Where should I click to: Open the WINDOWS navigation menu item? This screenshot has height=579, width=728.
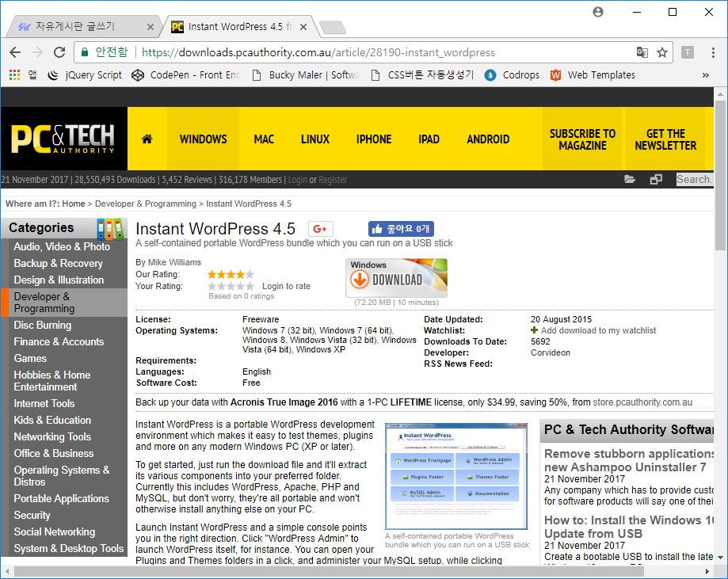pos(203,139)
